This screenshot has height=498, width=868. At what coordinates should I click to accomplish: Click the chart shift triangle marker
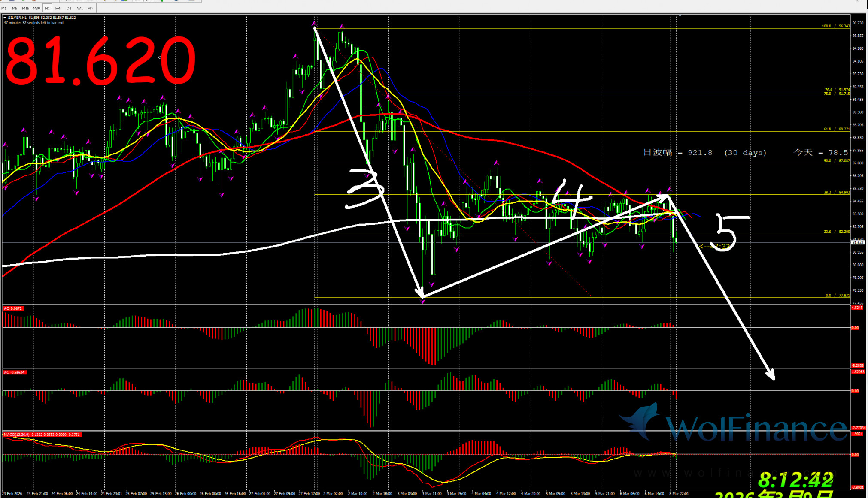[680, 15]
